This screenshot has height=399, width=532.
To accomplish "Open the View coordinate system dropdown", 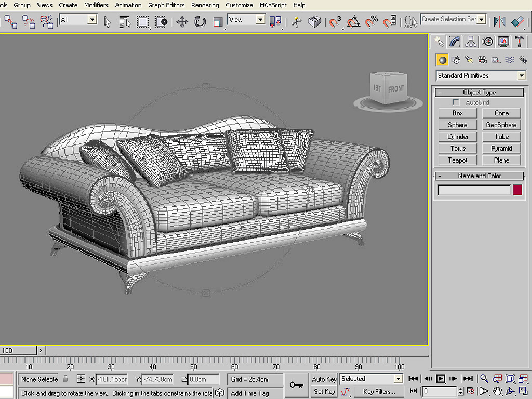I will [260, 20].
